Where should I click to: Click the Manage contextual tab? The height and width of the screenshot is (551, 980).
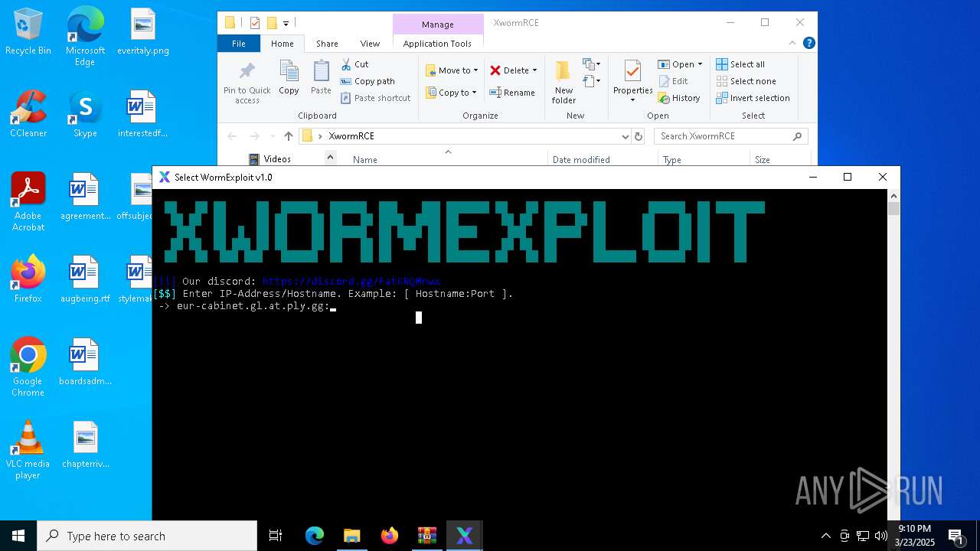coord(438,24)
